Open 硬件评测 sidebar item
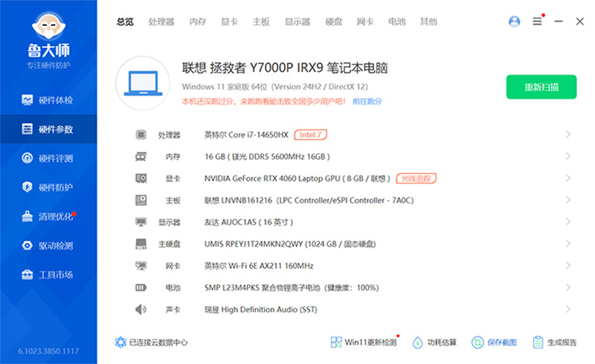 point(48,158)
